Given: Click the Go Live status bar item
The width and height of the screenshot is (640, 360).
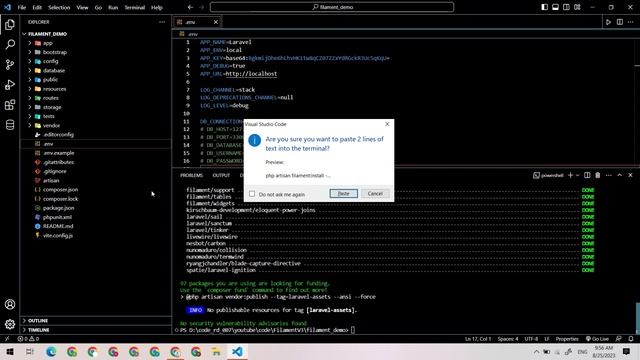Looking at the screenshot, I should tap(597, 339).
